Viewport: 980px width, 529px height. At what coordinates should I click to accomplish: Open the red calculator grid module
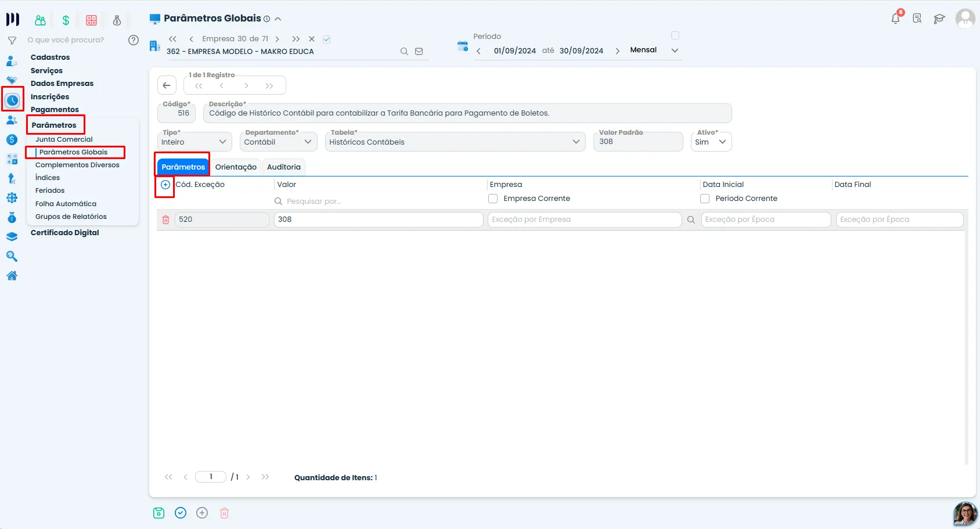91,20
